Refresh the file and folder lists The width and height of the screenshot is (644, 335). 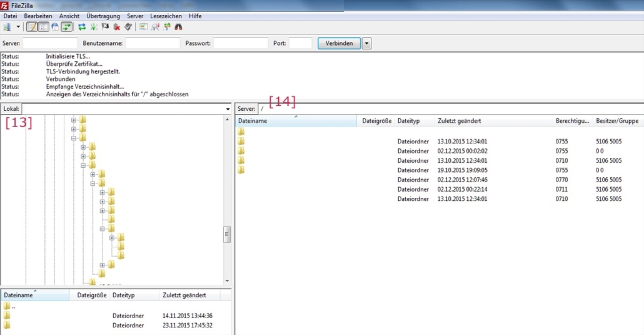[82, 27]
